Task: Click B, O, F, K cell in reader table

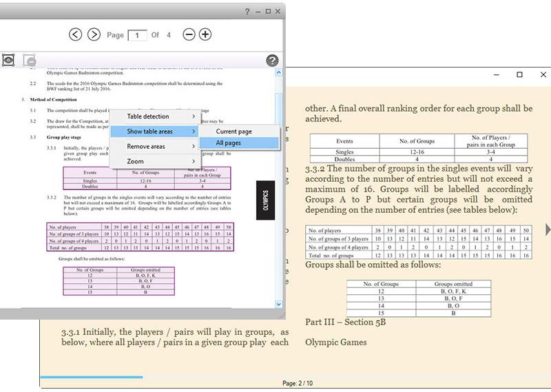Action: [x=453, y=291]
